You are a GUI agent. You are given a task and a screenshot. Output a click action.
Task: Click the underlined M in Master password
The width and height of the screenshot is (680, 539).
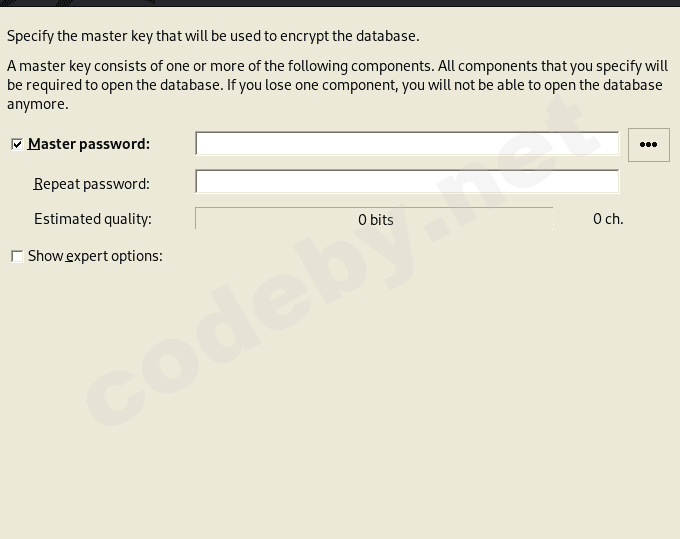[35, 144]
